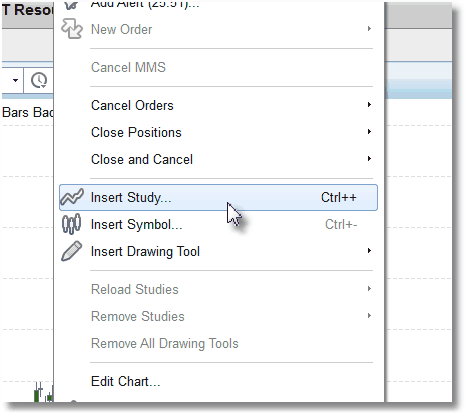The width and height of the screenshot is (466, 416).
Task: Open dropdown arrow beside the clock icon
Action: [x=15, y=80]
